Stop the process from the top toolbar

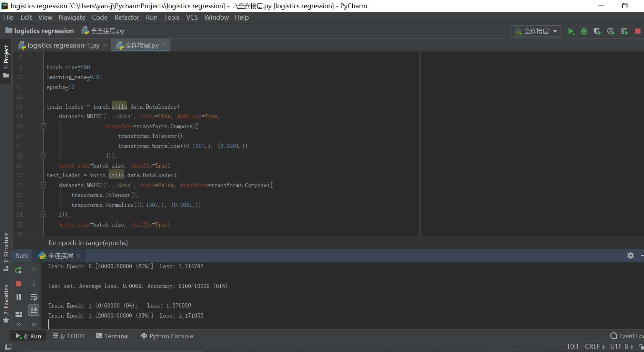tap(637, 31)
